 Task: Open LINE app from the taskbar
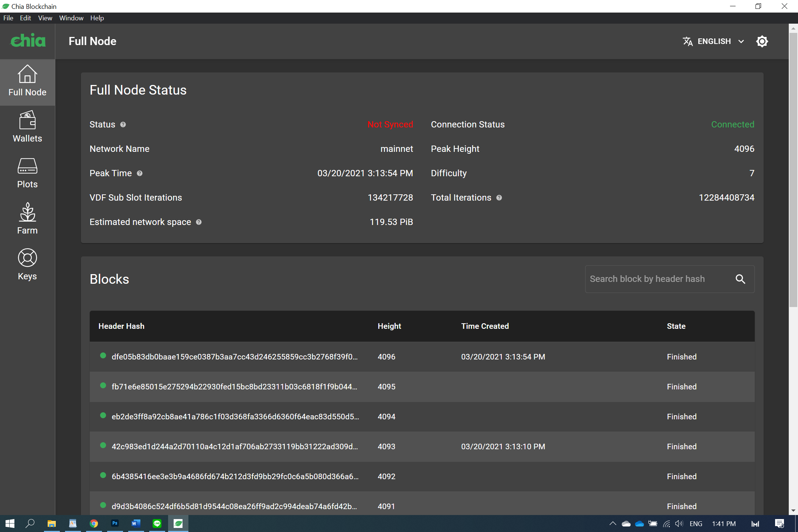[157, 524]
